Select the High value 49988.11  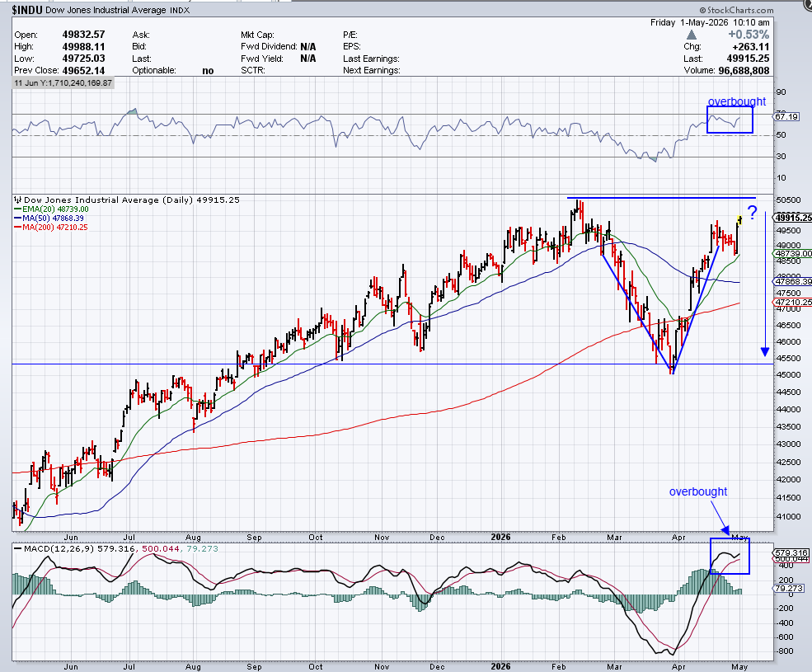pyautogui.click(x=83, y=47)
